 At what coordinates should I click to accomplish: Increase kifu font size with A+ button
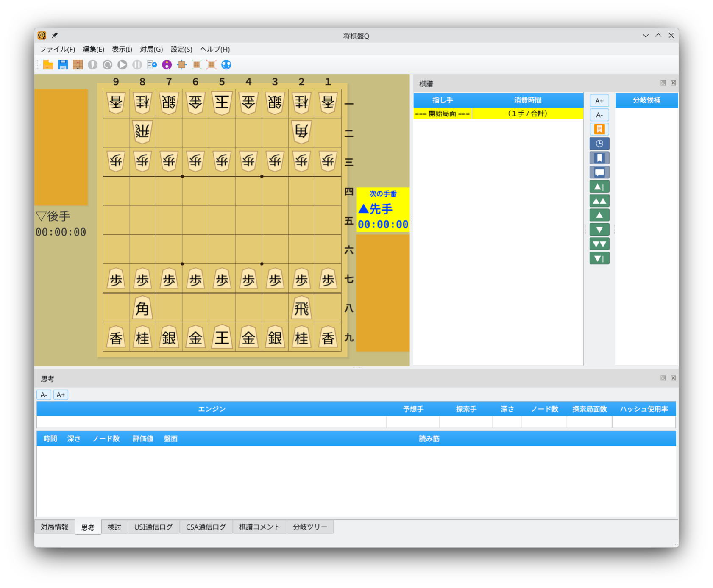pos(599,101)
